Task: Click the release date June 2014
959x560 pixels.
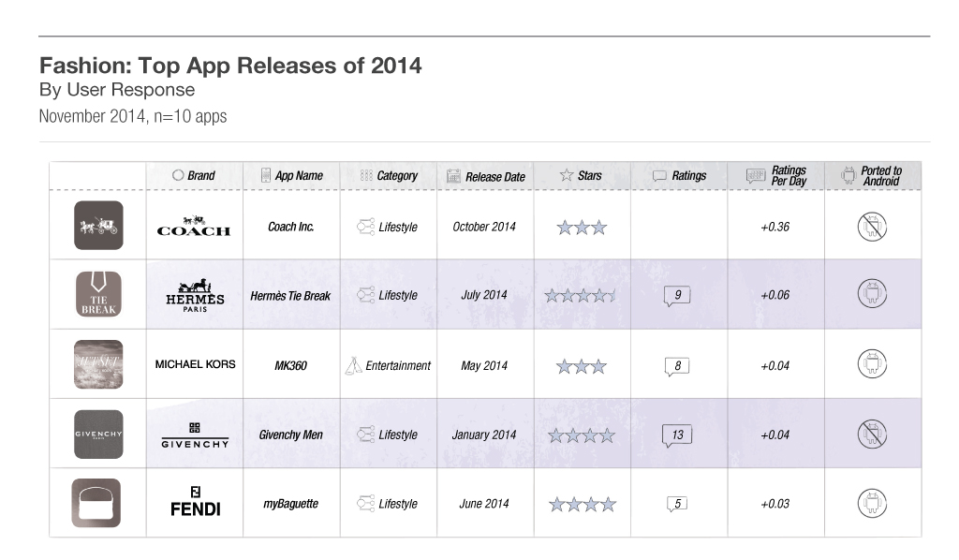Action: pos(484,504)
